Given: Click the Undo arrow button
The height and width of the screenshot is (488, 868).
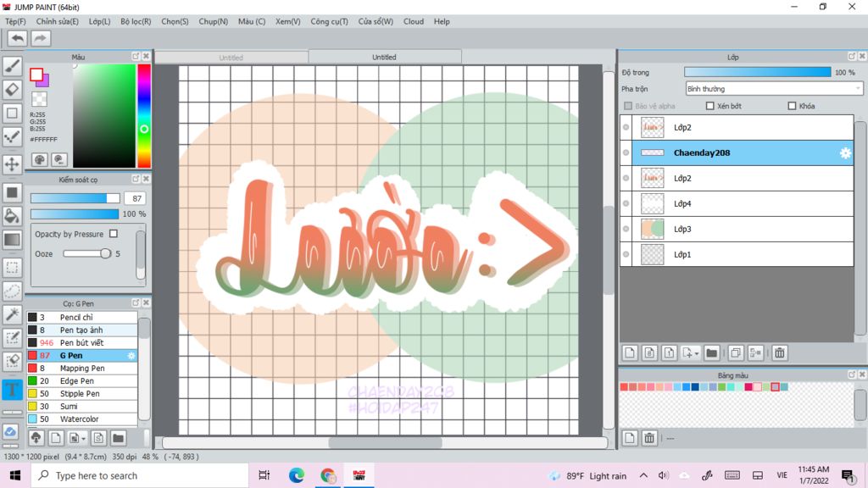Looking at the screenshot, I should coord(17,38).
